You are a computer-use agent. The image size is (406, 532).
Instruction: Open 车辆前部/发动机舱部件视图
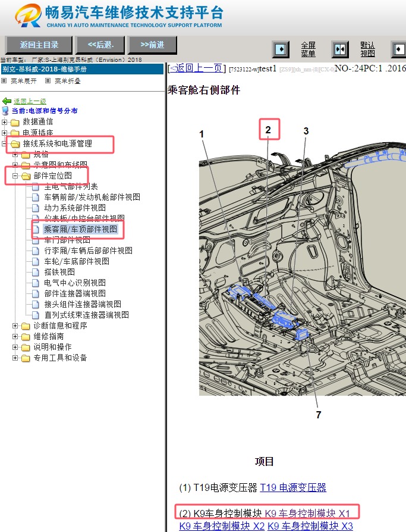coord(92,197)
